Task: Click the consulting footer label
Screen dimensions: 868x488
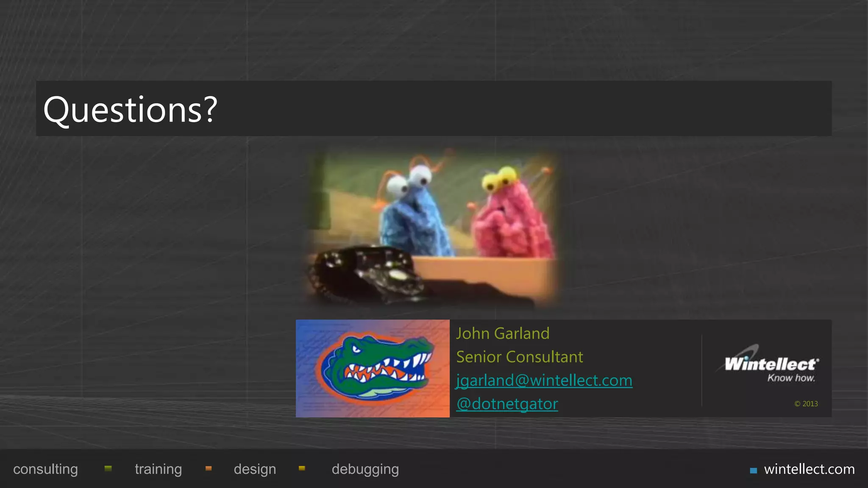Action: point(45,469)
